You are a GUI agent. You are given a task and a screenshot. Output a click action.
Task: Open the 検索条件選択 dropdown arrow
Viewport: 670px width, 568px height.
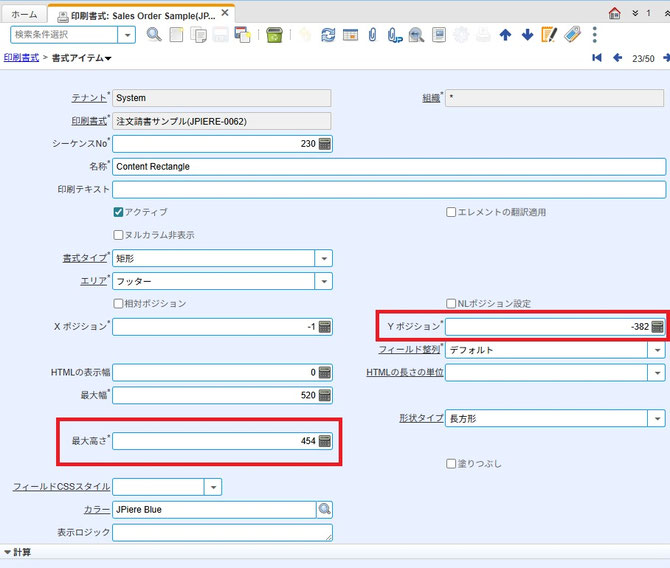tap(127, 35)
